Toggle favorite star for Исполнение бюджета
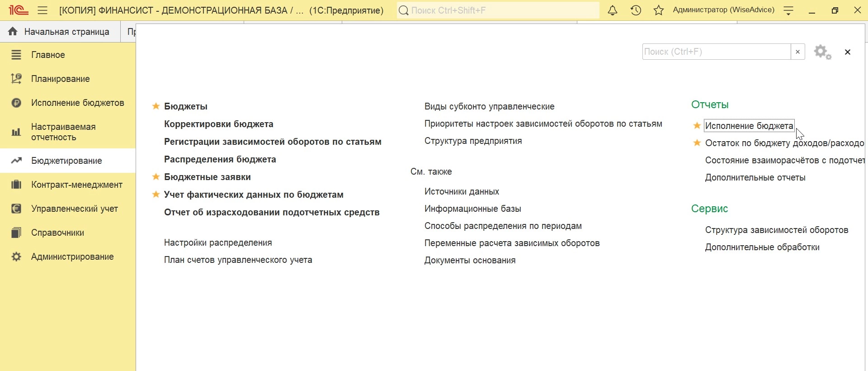This screenshot has width=868, height=371. (697, 126)
